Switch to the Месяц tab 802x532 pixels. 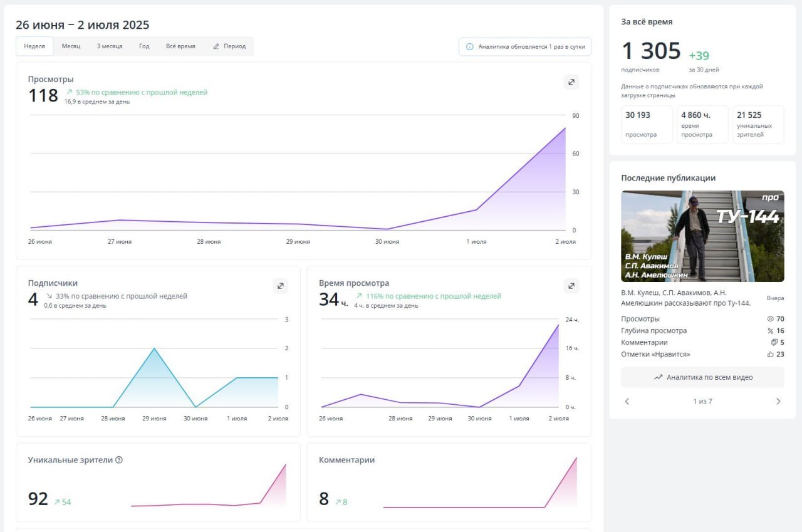[71, 46]
